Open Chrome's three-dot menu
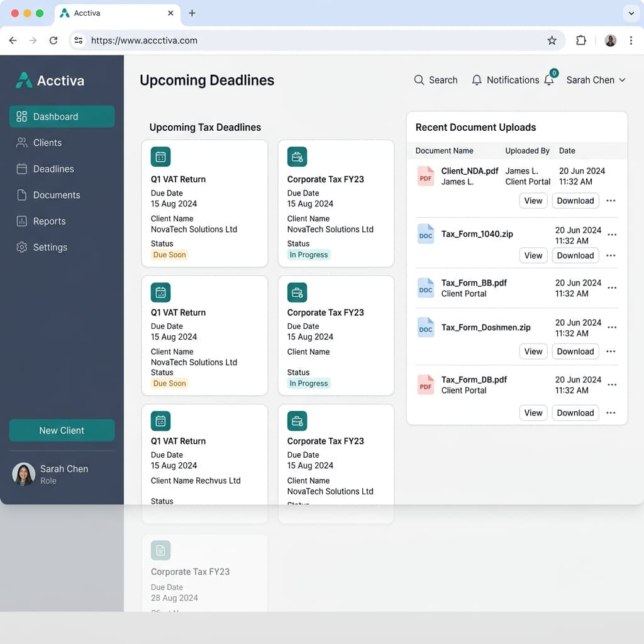The image size is (644, 644). [631, 40]
